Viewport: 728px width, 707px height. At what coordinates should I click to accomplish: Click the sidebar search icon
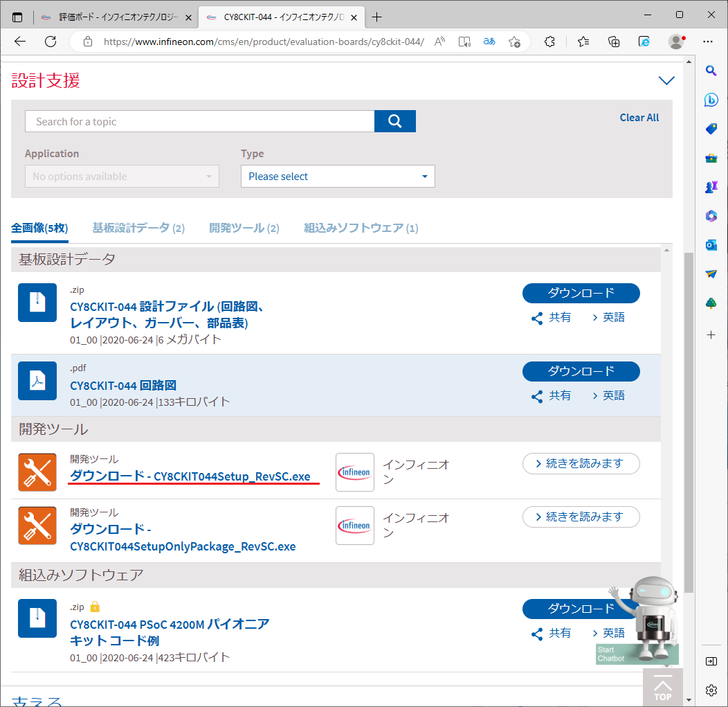click(x=711, y=71)
